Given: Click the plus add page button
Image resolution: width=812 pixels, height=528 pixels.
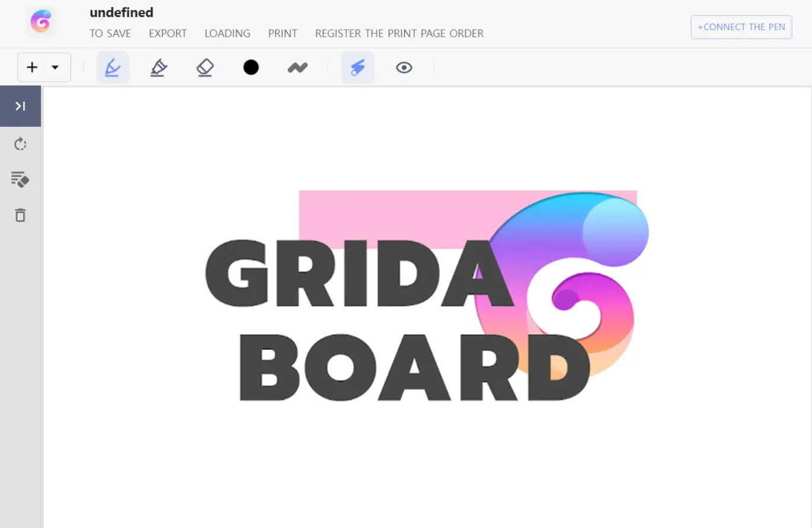Looking at the screenshot, I should (32, 68).
